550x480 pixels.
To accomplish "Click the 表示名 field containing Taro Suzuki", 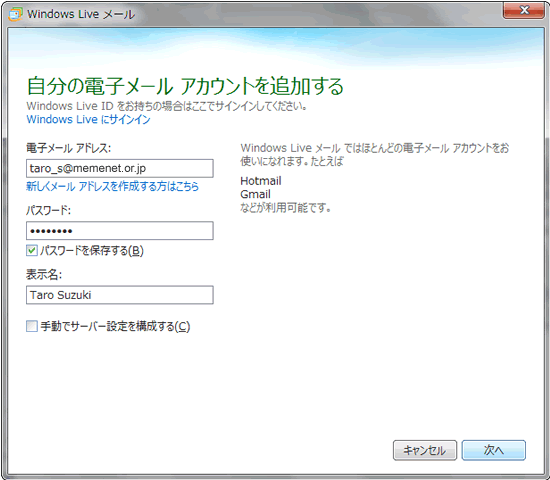I will coord(120,295).
